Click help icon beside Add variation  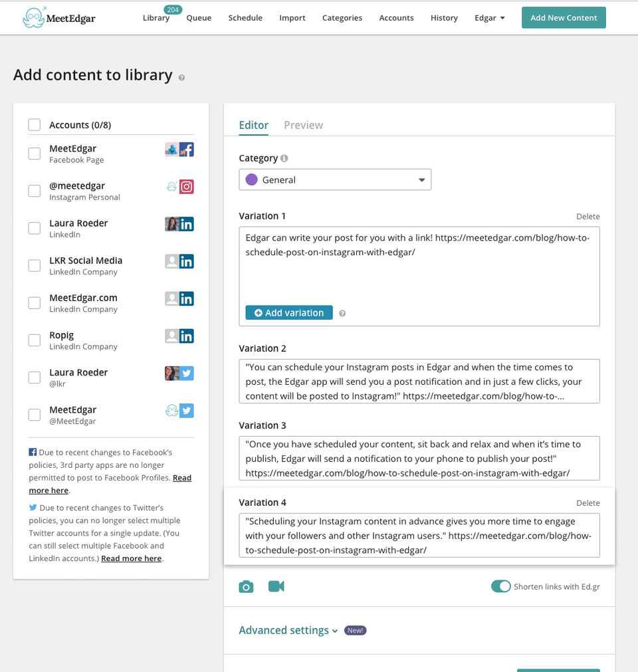[342, 313]
